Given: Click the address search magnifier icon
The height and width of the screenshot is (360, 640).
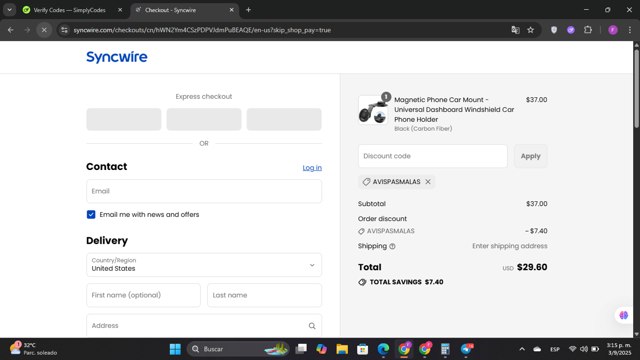Looking at the screenshot, I should click(312, 326).
